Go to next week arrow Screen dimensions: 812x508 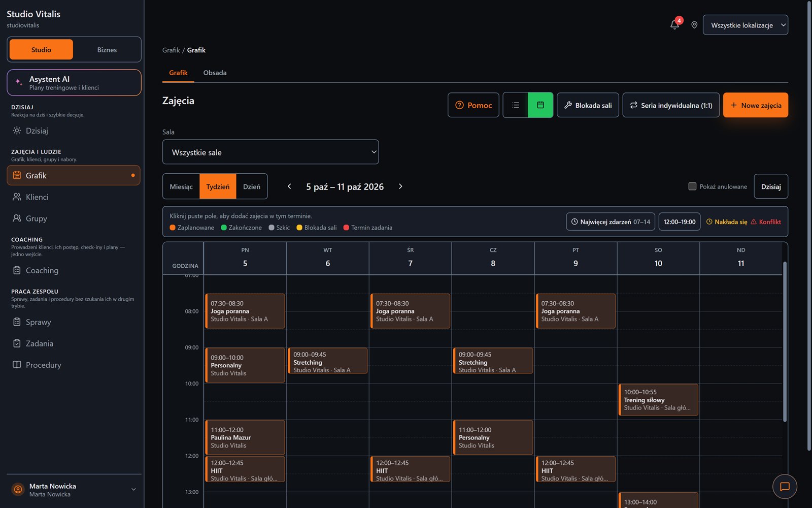400,186
